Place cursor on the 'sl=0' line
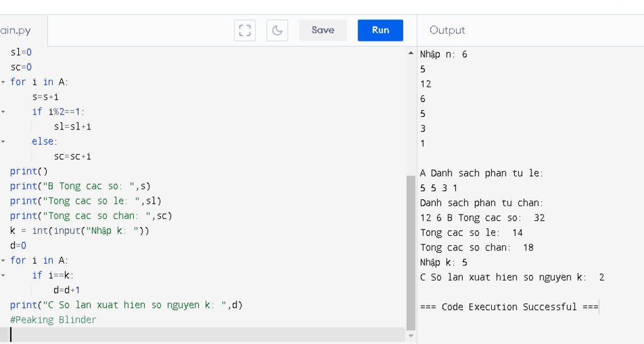This screenshot has width=644, height=344. [21, 52]
